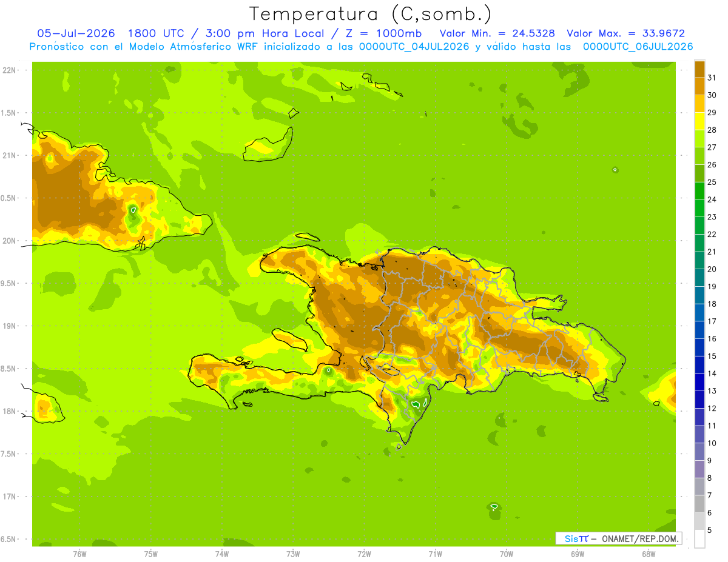Click the 'Z = 1000mb' level text
This screenshot has height=562, width=728.
coord(385,33)
